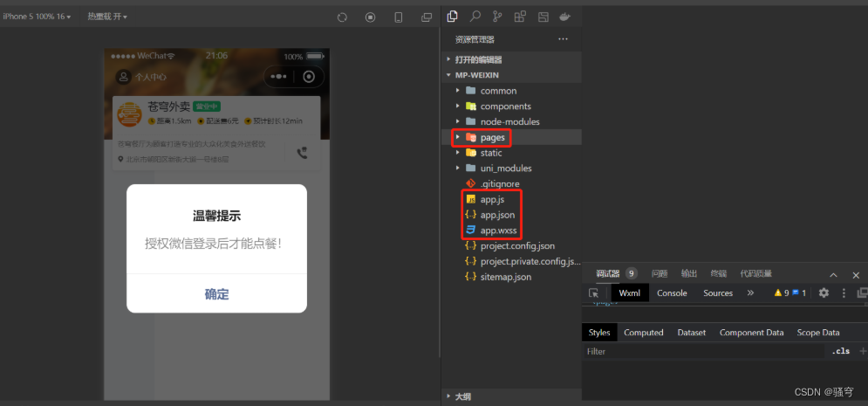Click the element inspector picker icon
Image resolution: width=868 pixels, height=406 pixels.
pos(593,293)
